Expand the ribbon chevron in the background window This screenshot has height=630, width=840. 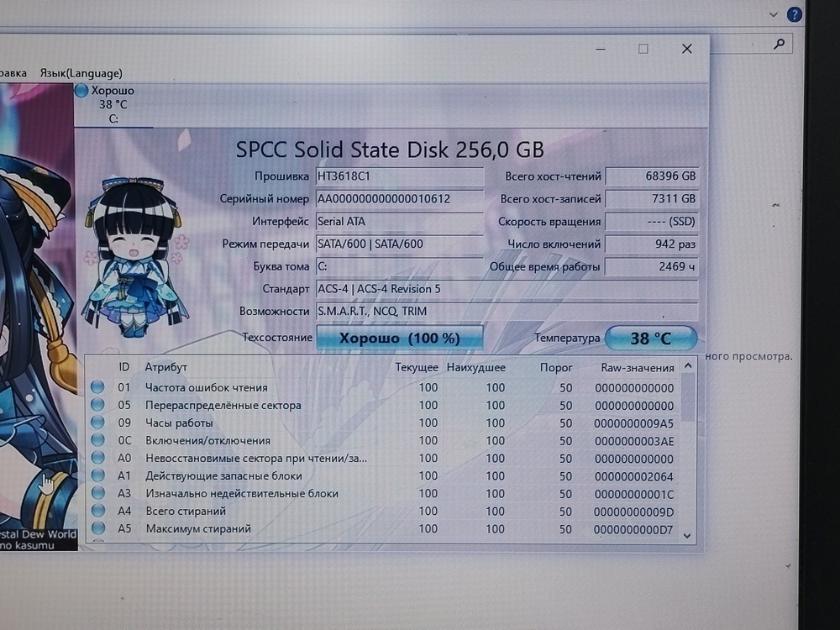point(773,15)
